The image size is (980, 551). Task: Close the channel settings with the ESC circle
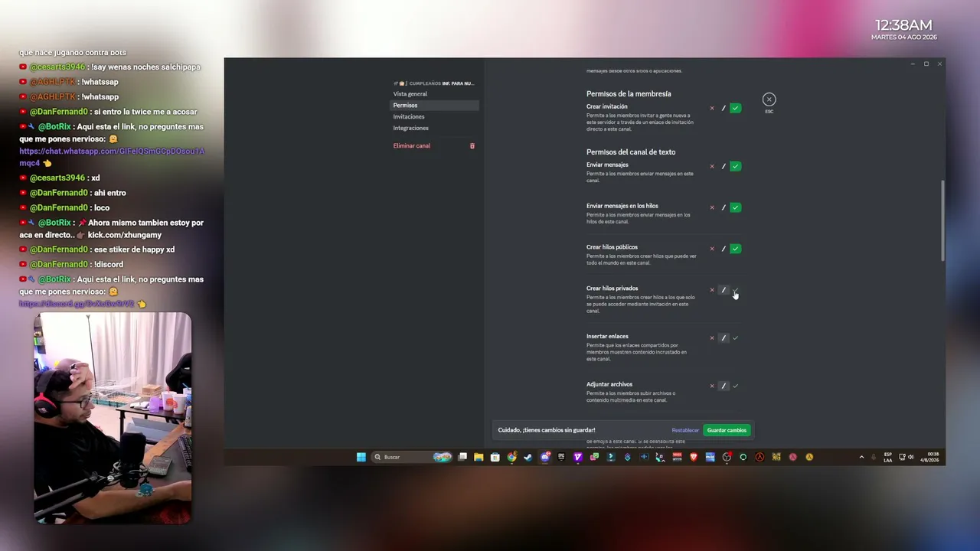pyautogui.click(x=769, y=99)
